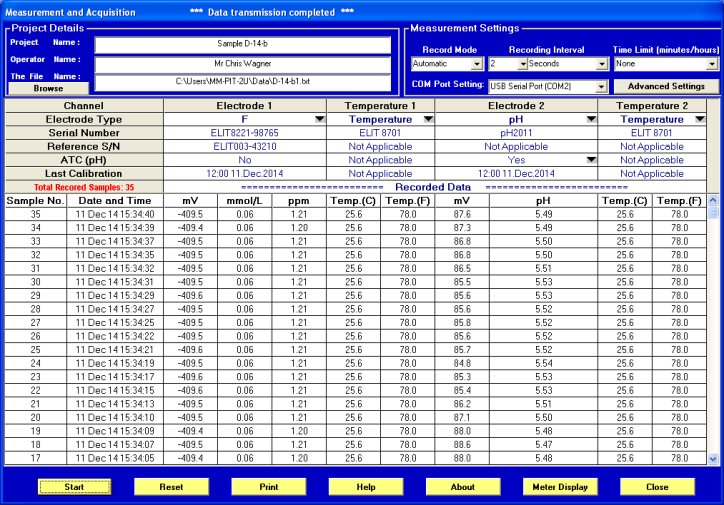Click timestamp 11 Dec 14 15:34:22
724x505 pixels.
click(x=115, y=336)
